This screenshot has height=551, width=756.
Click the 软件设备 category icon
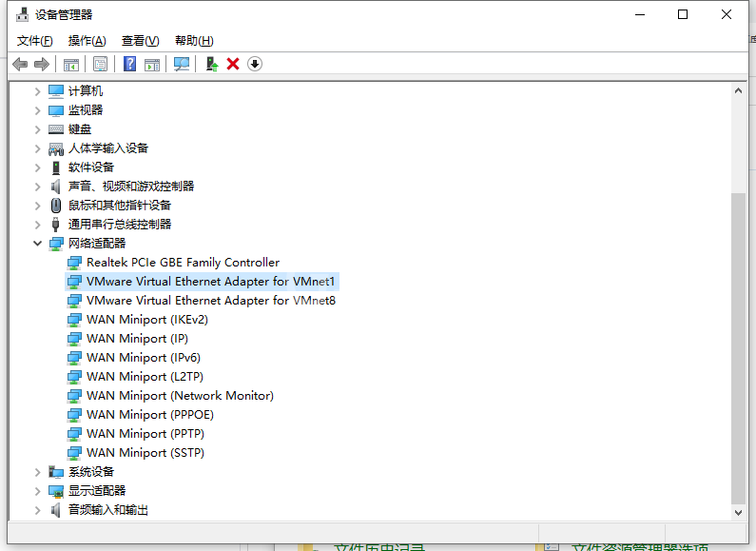pos(56,167)
